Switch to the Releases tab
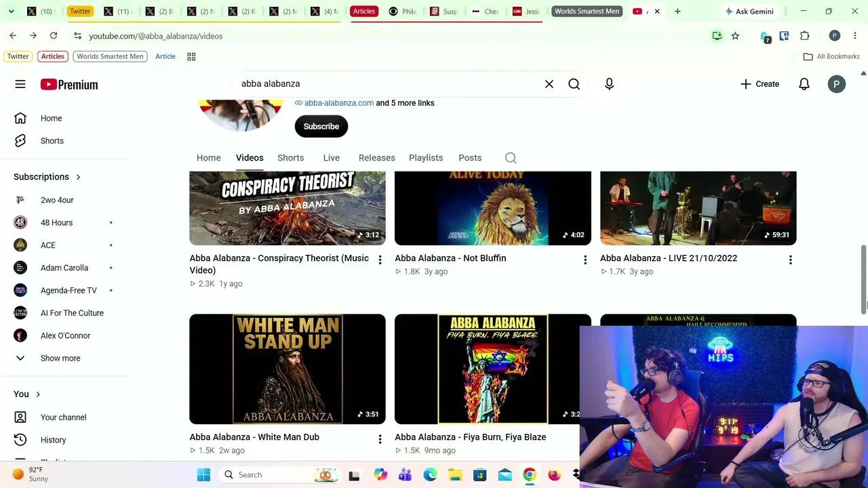 pos(377,158)
